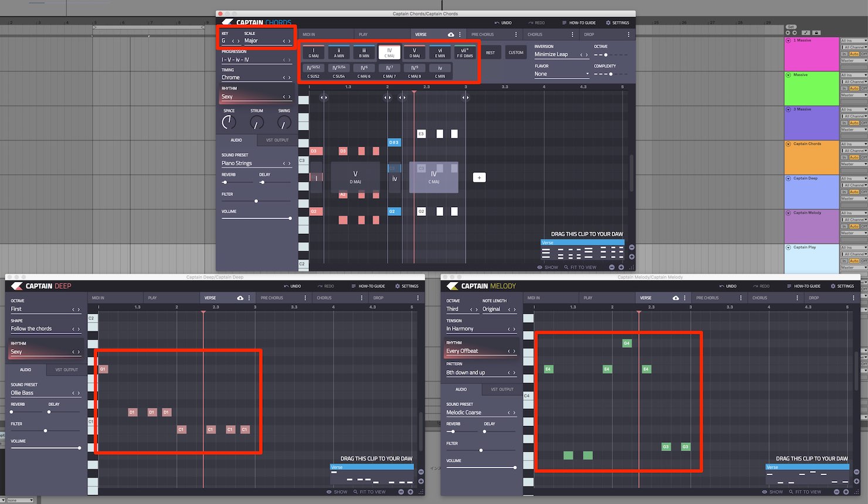Collapse the Captain Chords track in Ableton

[789, 144]
